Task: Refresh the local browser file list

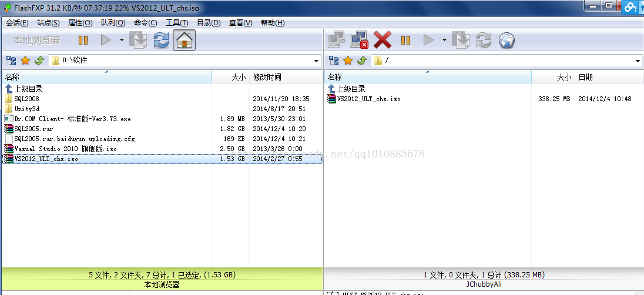Action: point(162,40)
